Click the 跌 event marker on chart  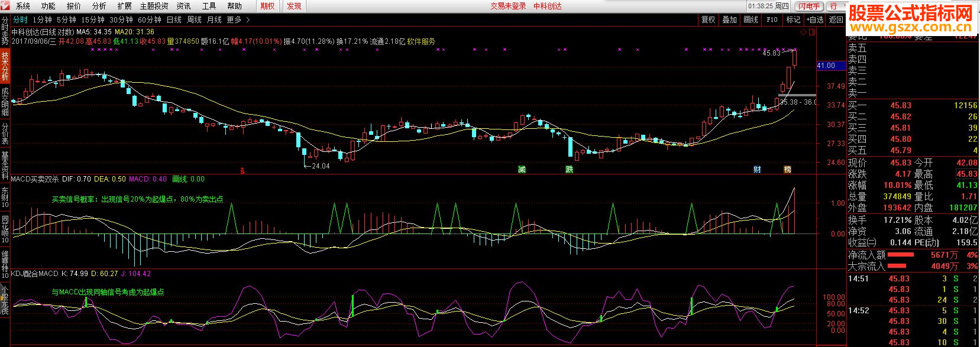(569, 170)
